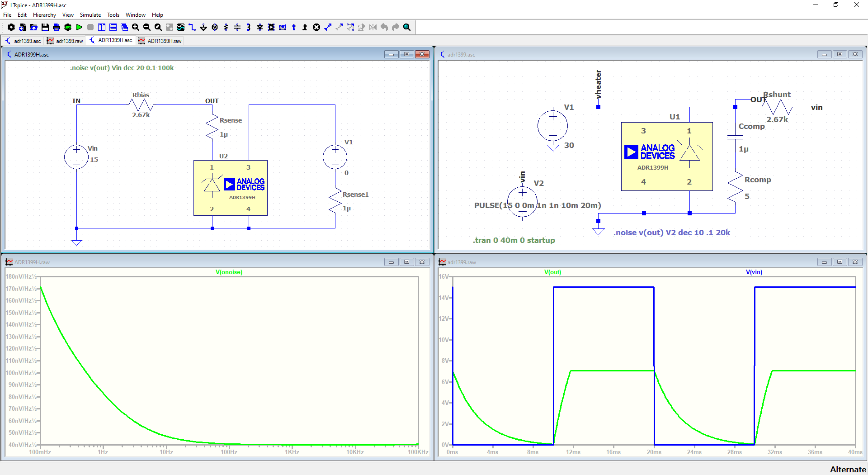This screenshot has width=868, height=475.
Task: Zoom in with the plus magnifier
Action: (x=136, y=27)
